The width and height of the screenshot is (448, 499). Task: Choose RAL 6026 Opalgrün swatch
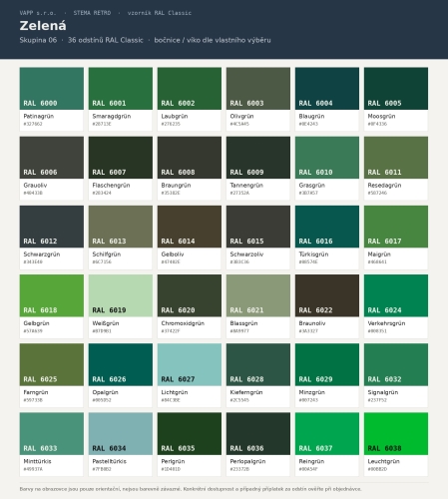point(121,364)
